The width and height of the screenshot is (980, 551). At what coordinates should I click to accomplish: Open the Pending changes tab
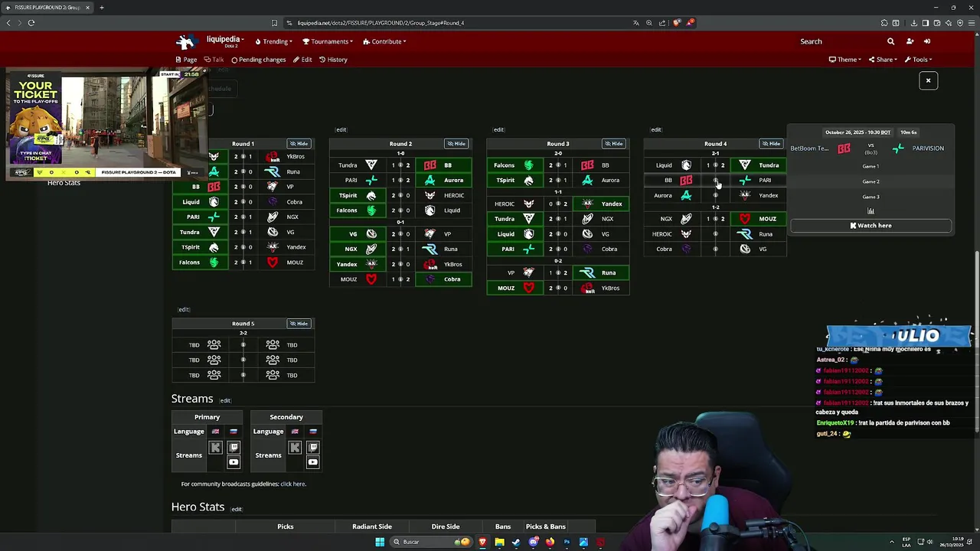tap(258, 60)
